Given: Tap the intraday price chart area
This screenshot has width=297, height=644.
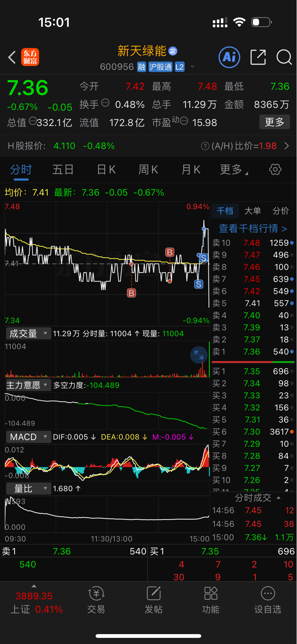Looking at the screenshot, I should (x=107, y=263).
